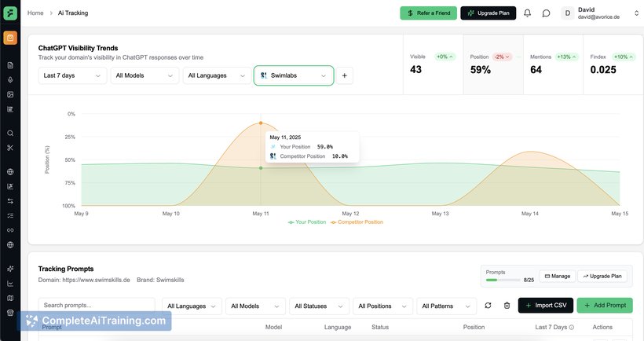644x341 pixels.
Task: Open the sparkles AI icon in sidebar
Action: (10, 269)
